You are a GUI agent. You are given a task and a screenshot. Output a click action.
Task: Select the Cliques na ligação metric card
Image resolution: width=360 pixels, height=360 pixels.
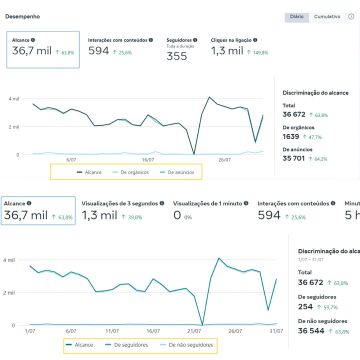tap(239, 47)
